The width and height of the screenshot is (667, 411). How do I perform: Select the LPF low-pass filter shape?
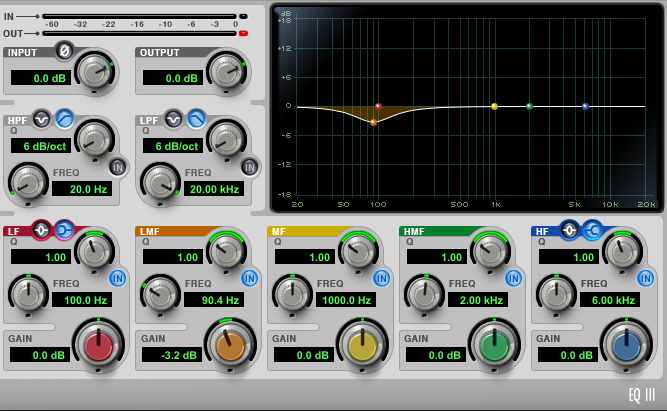196,118
